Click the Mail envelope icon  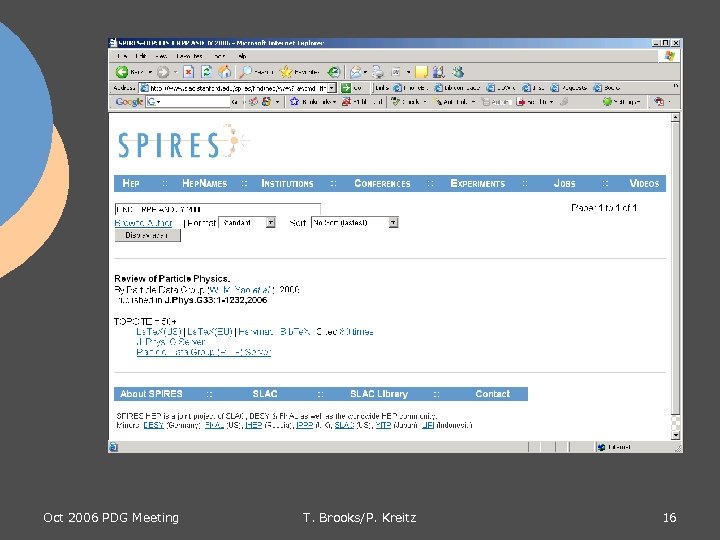pyautogui.click(x=355, y=72)
